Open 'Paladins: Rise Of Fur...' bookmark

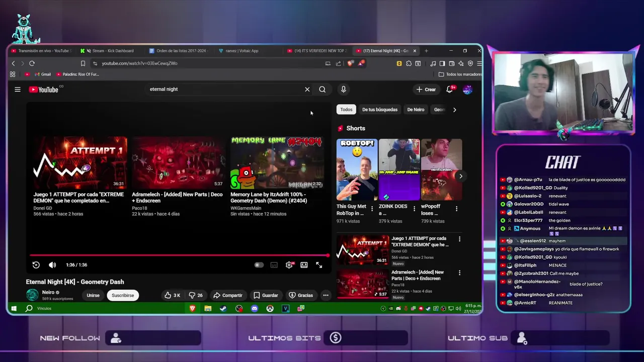77,74
